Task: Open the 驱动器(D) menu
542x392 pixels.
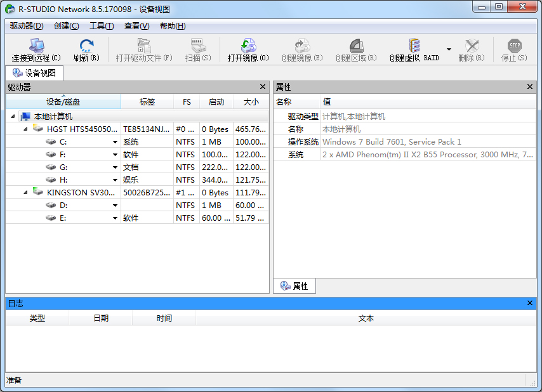Action: coord(27,26)
